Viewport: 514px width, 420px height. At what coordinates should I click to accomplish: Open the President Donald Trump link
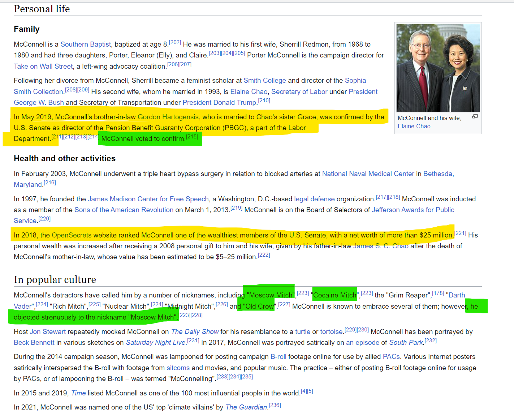(x=219, y=102)
